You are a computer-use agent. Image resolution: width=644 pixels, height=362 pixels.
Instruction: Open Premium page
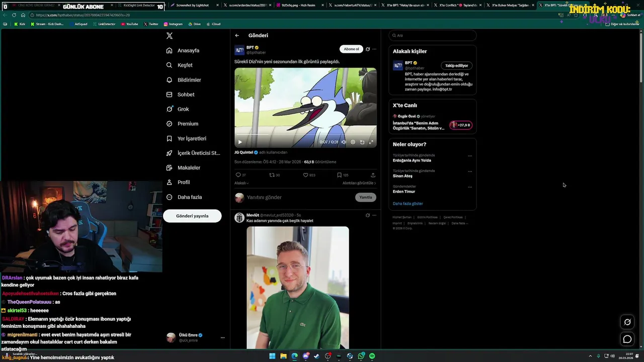point(182,124)
